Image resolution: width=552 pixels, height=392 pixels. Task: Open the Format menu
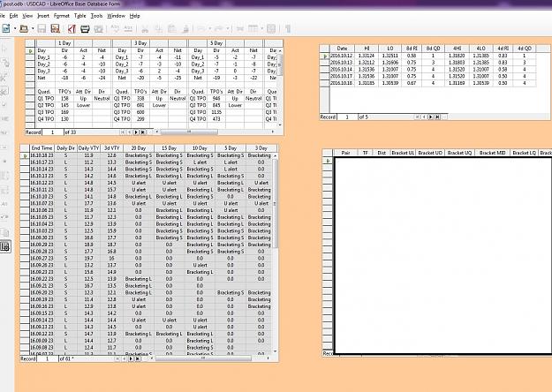62,16
